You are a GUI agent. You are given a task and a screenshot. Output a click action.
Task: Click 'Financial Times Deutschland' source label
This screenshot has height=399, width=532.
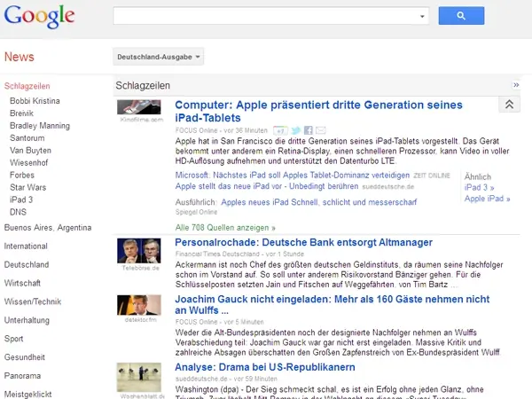[x=217, y=254]
